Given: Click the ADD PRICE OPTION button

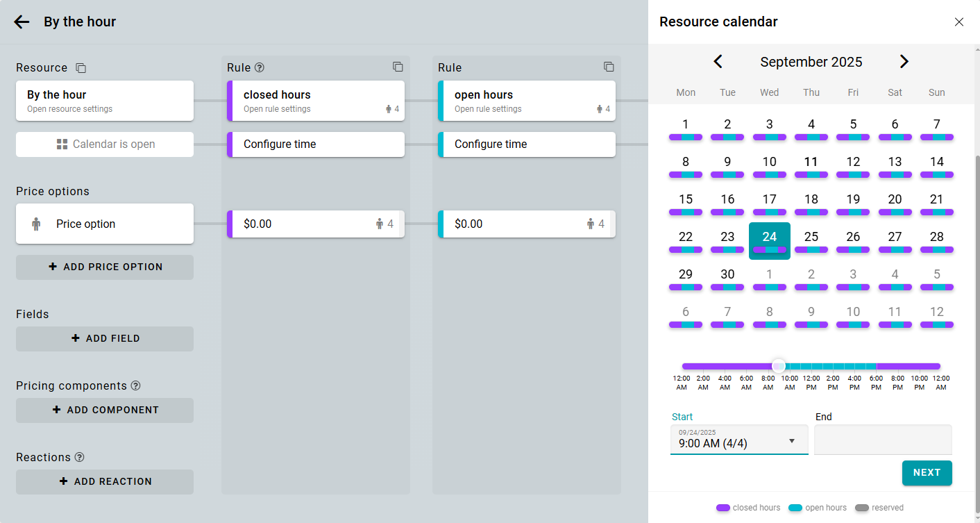Looking at the screenshot, I should [105, 267].
